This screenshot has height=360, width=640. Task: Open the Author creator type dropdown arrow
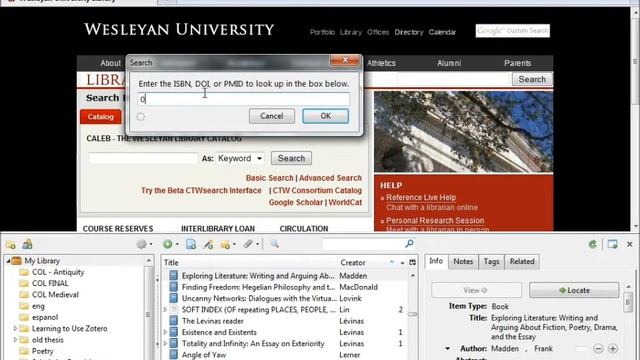tap(448, 349)
